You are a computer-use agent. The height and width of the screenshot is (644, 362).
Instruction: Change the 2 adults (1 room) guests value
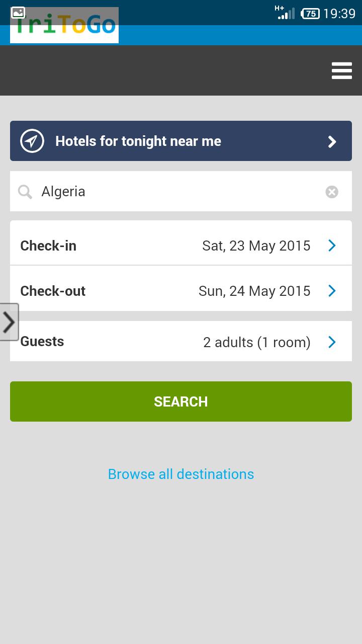[256, 342]
